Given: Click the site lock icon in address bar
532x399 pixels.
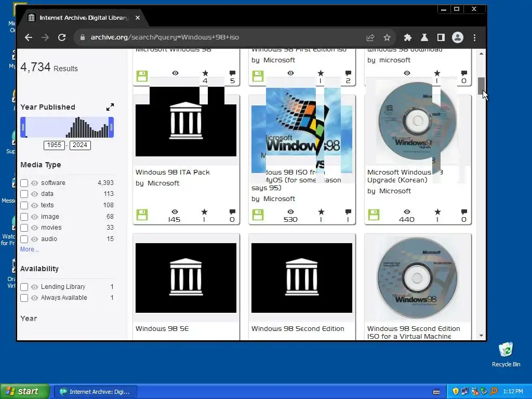Looking at the screenshot, I should point(83,37).
